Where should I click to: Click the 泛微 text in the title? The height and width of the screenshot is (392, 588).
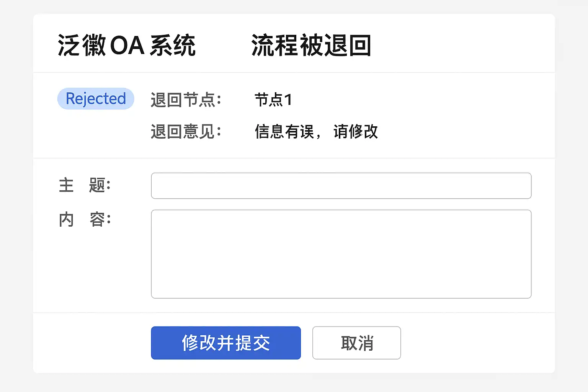tap(82, 46)
